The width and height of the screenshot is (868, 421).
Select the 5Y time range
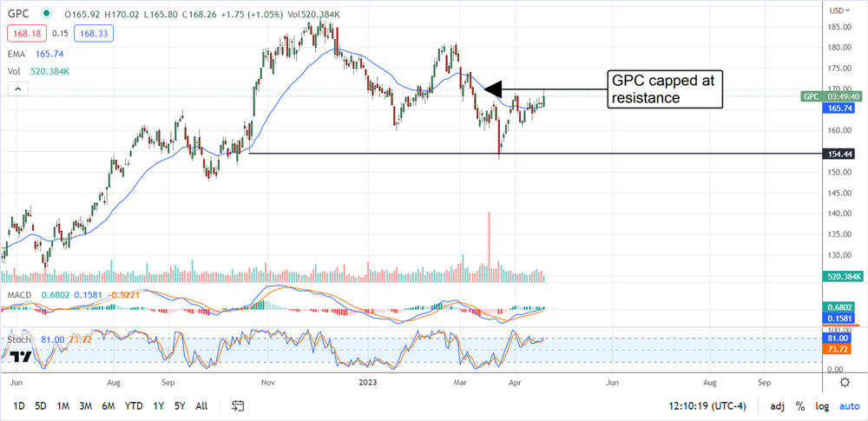pos(180,406)
